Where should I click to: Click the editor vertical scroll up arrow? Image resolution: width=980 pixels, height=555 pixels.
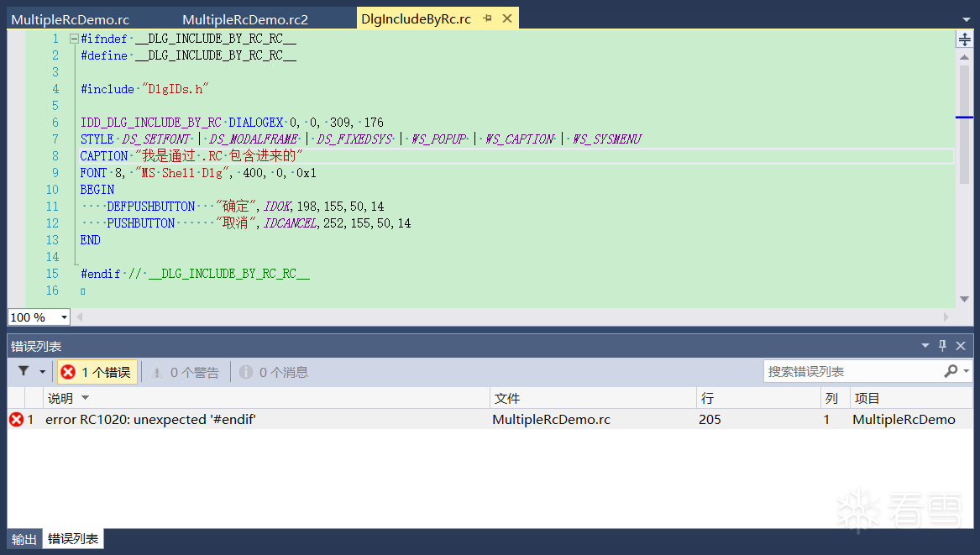[964, 57]
